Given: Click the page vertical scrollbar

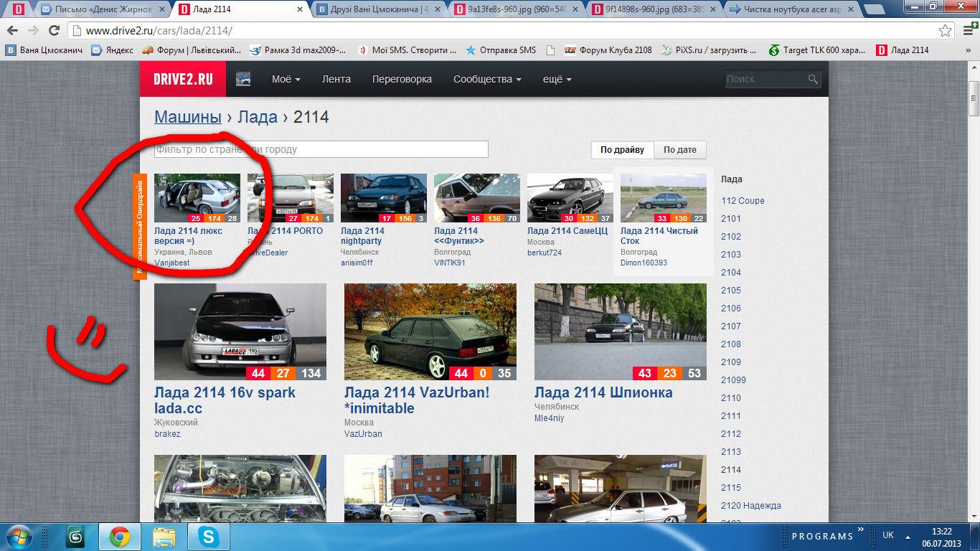Looking at the screenshot, I should point(974,98).
